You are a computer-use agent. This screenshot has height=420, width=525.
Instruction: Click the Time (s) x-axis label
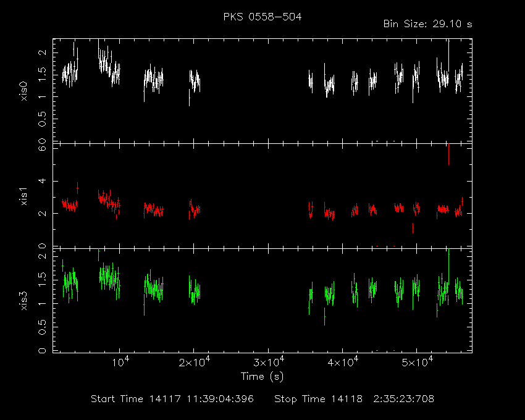tap(262, 377)
